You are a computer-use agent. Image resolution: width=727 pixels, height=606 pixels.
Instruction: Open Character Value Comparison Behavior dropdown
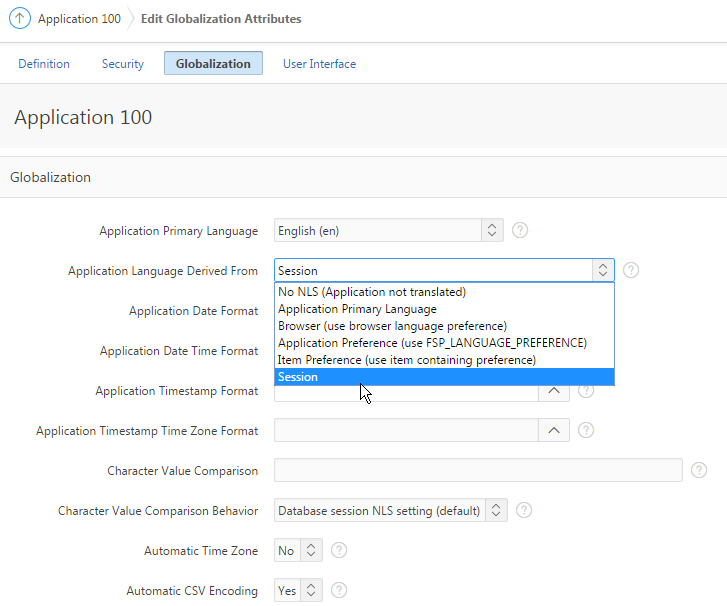[x=390, y=510]
